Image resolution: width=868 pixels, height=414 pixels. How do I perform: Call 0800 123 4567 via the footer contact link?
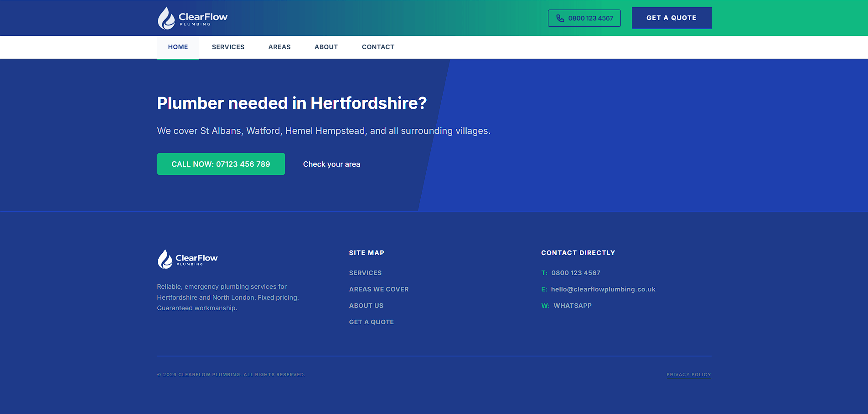575,272
